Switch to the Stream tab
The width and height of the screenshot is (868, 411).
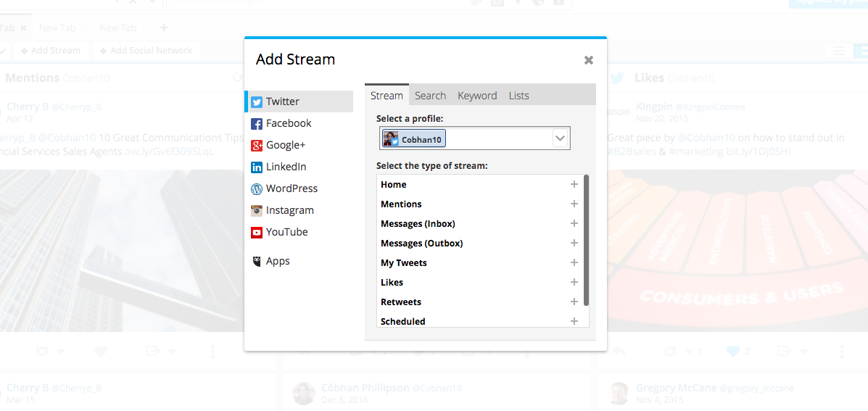(x=387, y=95)
